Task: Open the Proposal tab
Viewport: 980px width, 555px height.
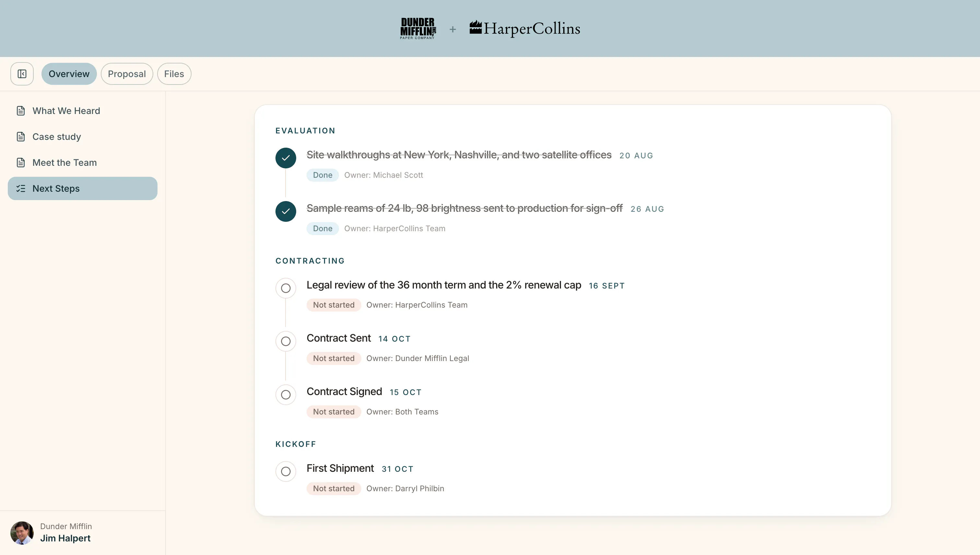Action: click(x=127, y=74)
